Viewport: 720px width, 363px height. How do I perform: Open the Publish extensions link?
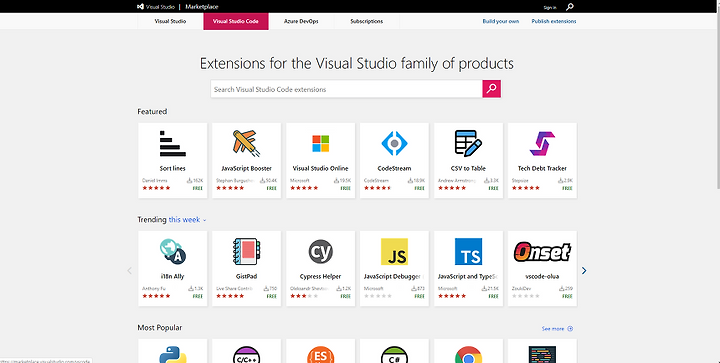pyautogui.click(x=554, y=21)
